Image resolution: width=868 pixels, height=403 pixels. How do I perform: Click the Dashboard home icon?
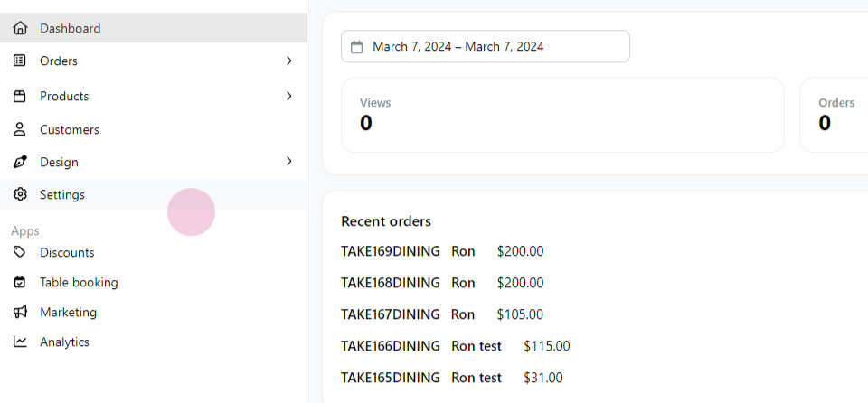point(20,28)
